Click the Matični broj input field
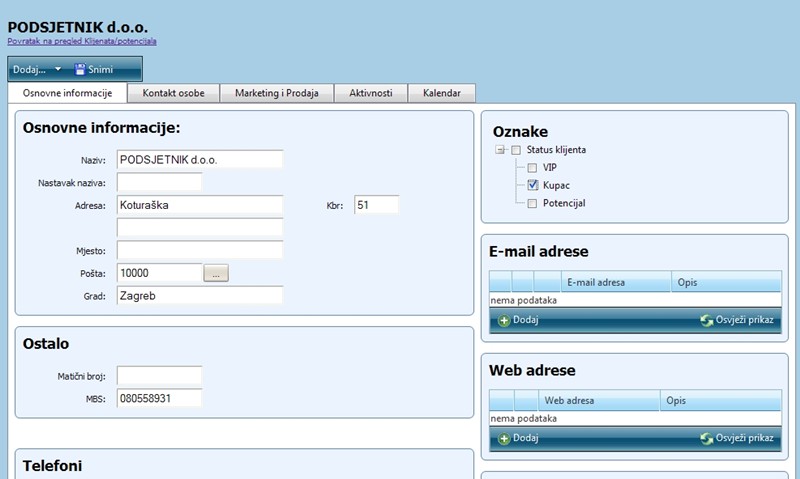This screenshot has width=800, height=479. [159, 375]
